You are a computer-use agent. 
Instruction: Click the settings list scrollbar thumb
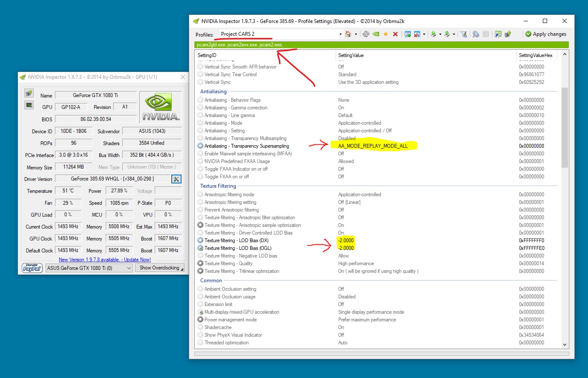tap(565, 128)
